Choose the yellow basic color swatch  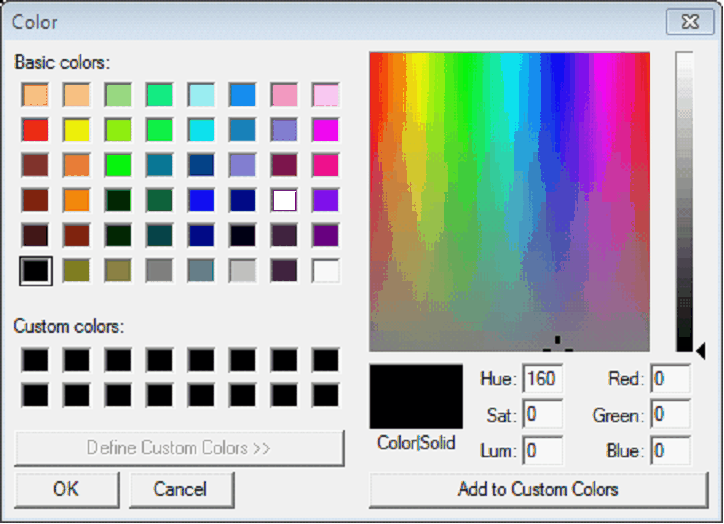[x=77, y=130]
